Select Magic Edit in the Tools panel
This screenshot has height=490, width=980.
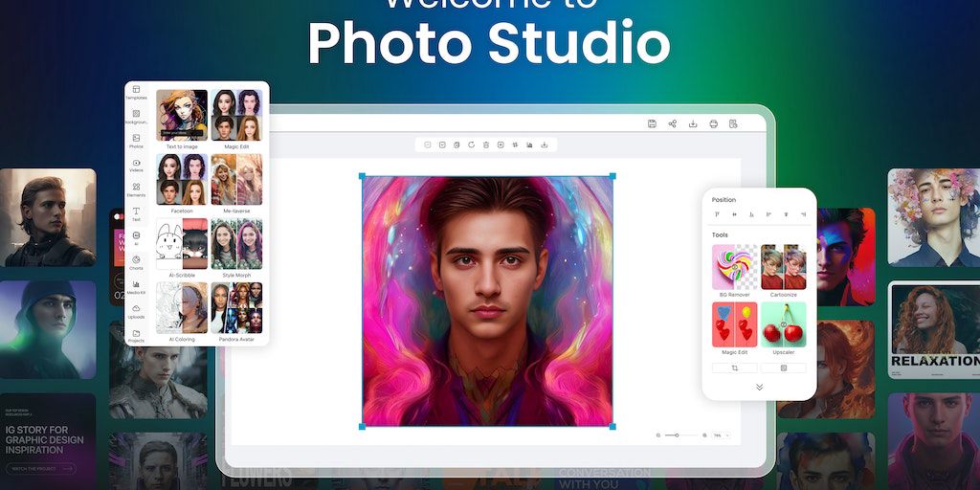click(734, 329)
